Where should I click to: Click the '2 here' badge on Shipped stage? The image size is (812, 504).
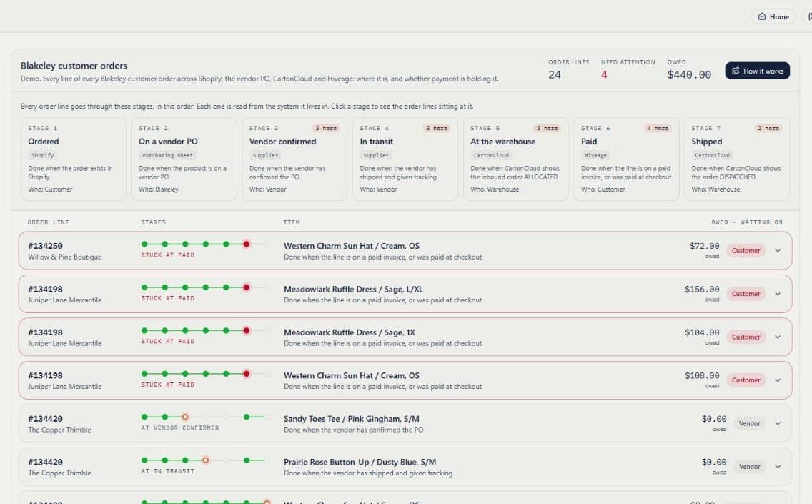coord(768,128)
